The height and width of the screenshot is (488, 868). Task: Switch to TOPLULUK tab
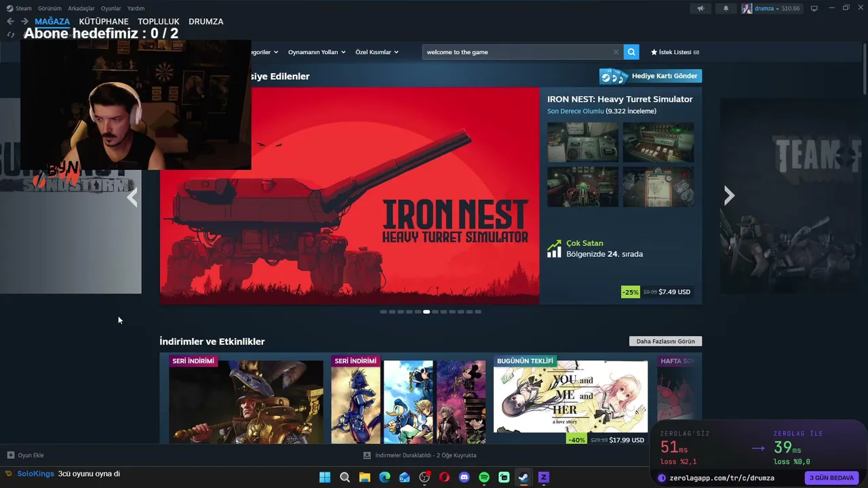(x=159, y=22)
